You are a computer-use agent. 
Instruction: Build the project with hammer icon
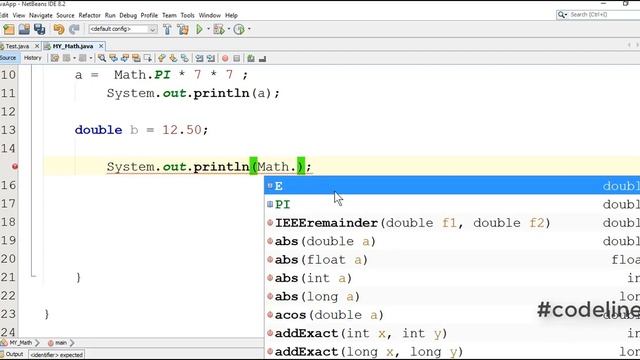tap(167, 29)
